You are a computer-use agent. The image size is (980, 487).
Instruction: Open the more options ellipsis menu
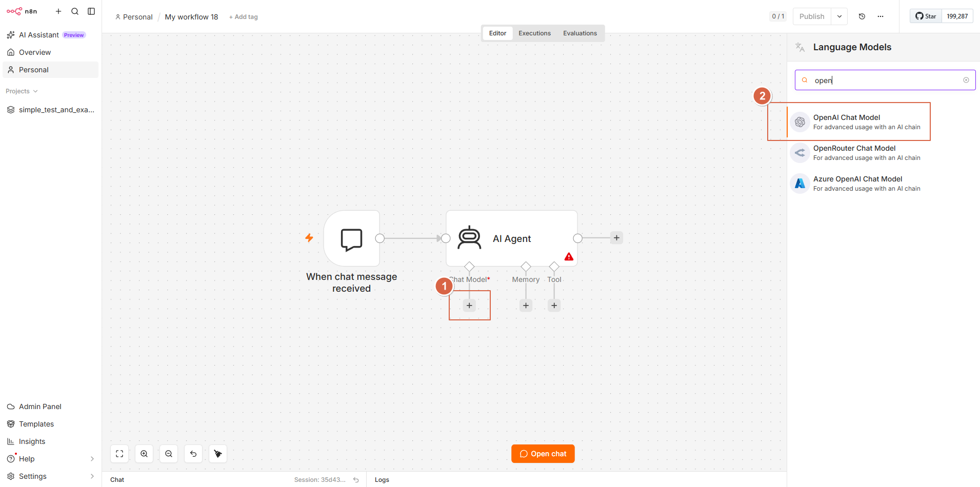[881, 16]
